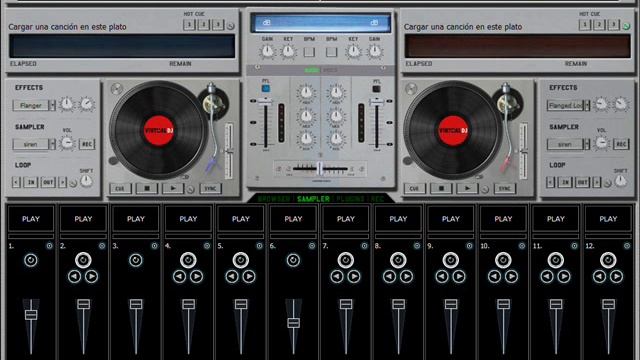Click the left arrow icon in sampler slot 12
Viewport: 640px width, 360px height.
coord(600,277)
